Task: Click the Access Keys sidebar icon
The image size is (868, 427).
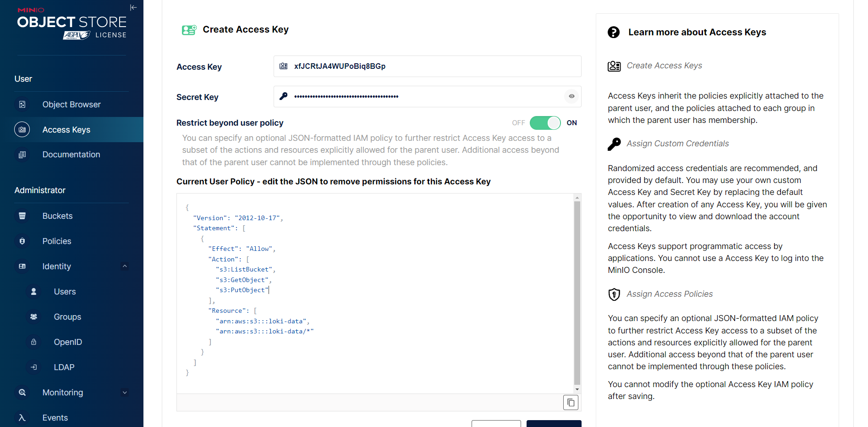Action: click(22, 130)
